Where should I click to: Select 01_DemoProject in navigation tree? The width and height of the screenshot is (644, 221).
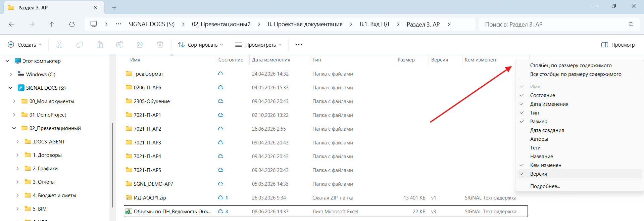[48, 115]
